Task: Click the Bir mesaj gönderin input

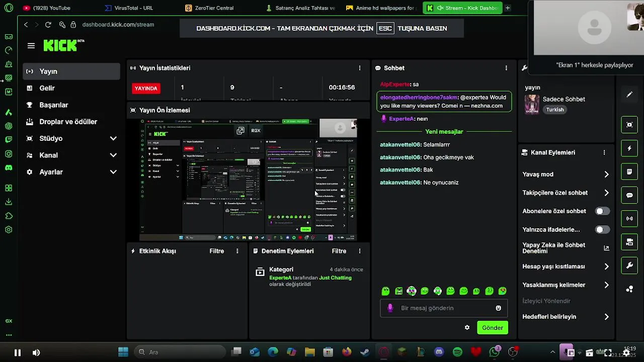Action: click(x=444, y=308)
